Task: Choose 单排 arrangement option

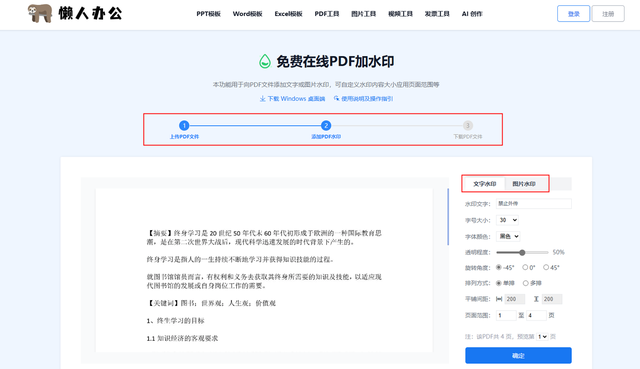Action: point(498,283)
